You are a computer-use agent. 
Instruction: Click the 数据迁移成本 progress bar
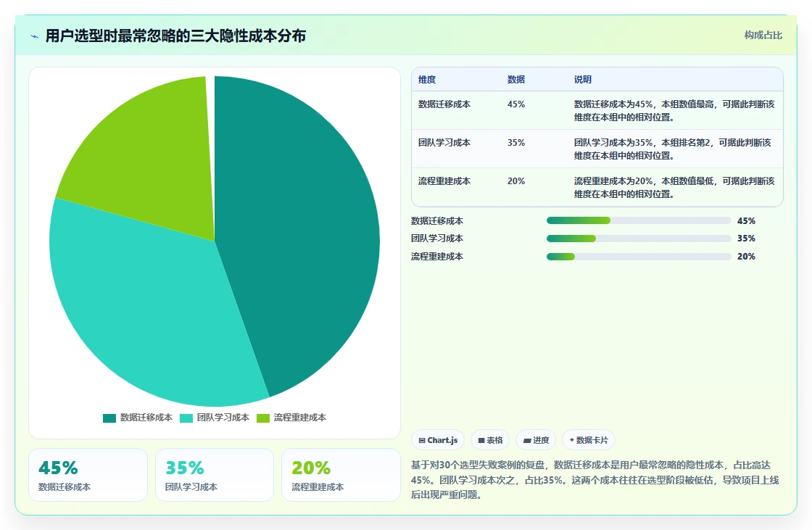[639, 220]
